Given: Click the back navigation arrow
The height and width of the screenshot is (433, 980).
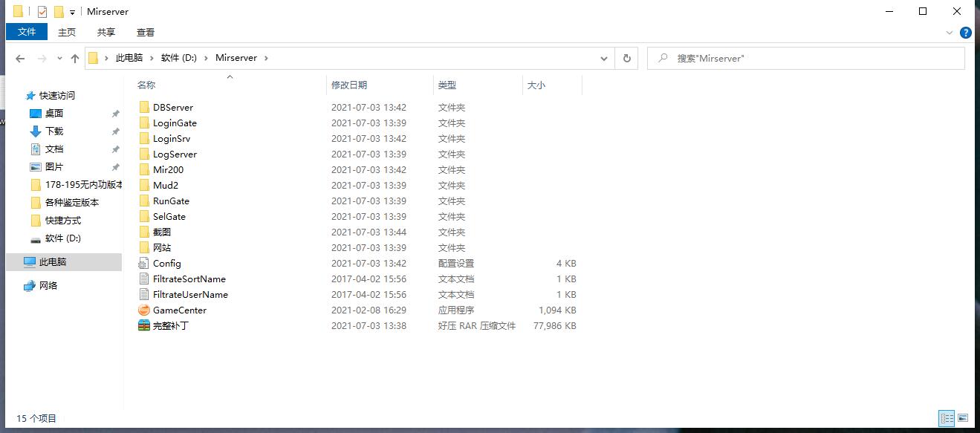Looking at the screenshot, I should pyautogui.click(x=20, y=58).
